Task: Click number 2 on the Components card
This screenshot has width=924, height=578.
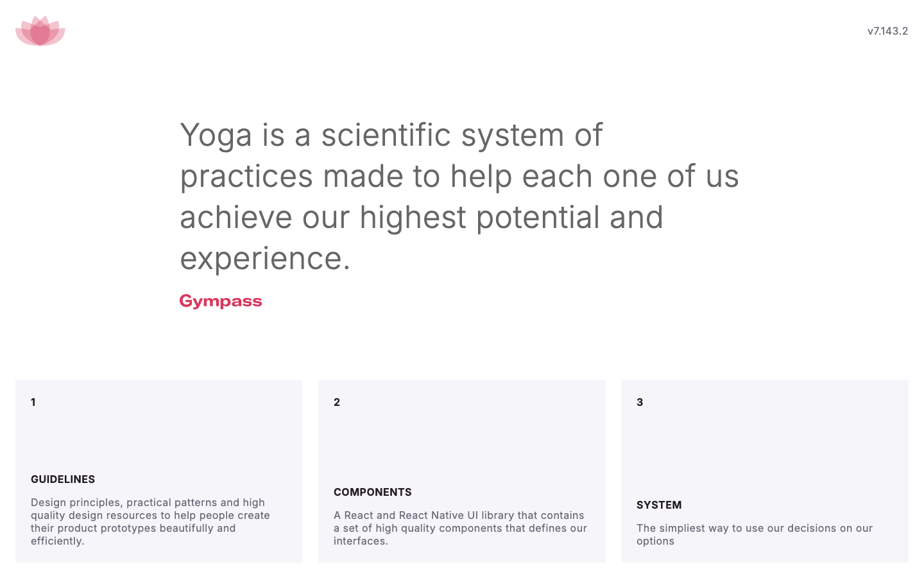Action: [x=337, y=402]
